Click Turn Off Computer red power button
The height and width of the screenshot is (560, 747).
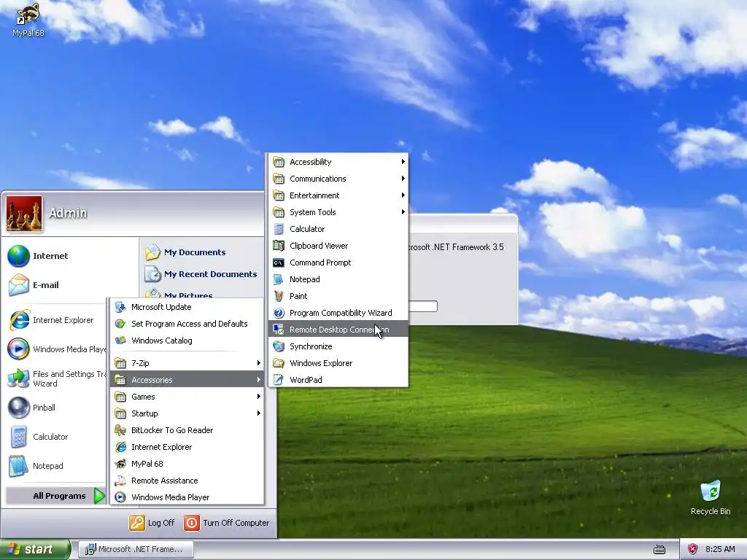pyautogui.click(x=192, y=523)
